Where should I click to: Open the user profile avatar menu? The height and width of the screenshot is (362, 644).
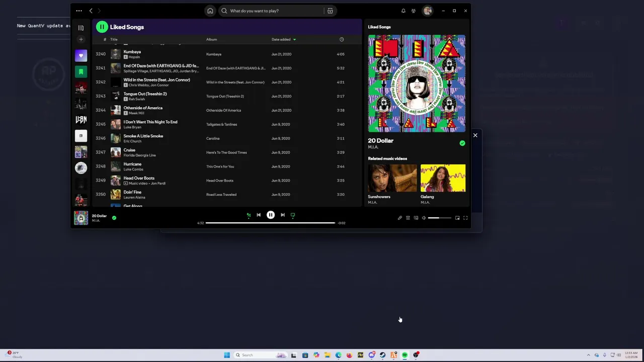click(x=427, y=11)
